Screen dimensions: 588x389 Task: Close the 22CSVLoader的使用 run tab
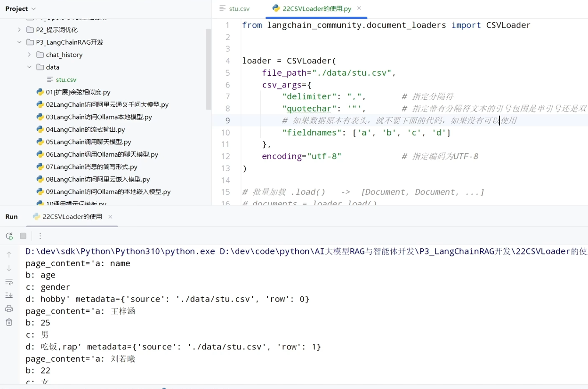pos(110,217)
